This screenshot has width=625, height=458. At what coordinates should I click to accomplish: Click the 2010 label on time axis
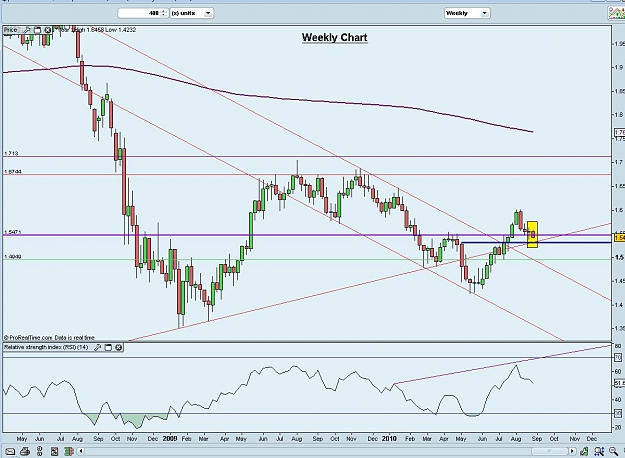coord(389,438)
